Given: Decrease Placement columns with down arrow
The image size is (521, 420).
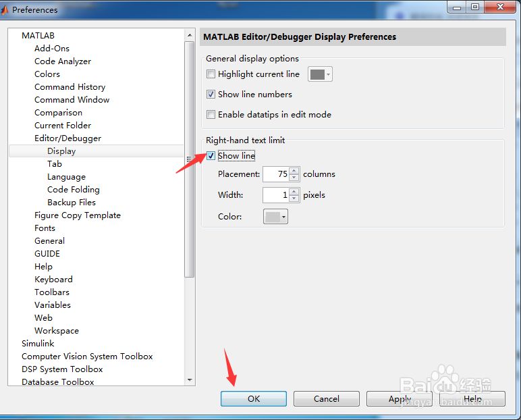Looking at the screenshot, I should point(294,178).
